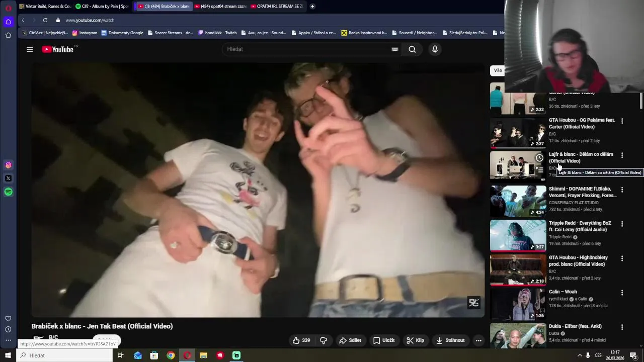Open Opera sidebar bookmarks star
The image size is (644, 362).
click(8, 35)
